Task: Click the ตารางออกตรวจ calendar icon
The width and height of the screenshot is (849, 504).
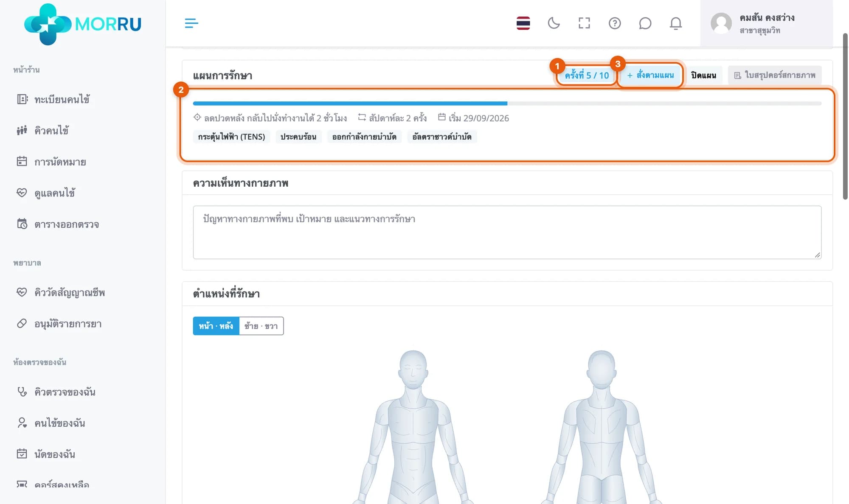Action: [x=22, y=224]
